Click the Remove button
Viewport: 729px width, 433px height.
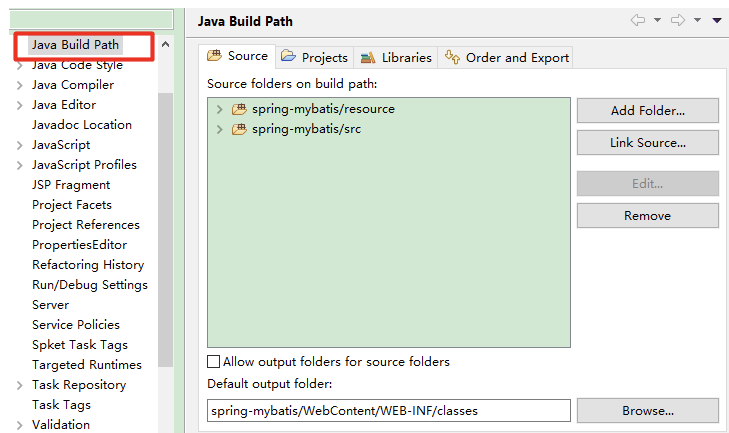[x=648, y=216]
